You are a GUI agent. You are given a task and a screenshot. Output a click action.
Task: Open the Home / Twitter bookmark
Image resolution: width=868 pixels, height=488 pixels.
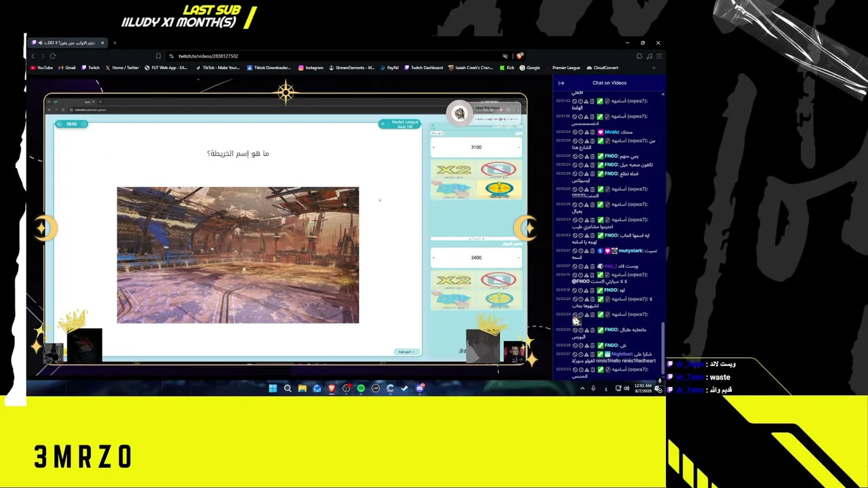(x=123, y=68)
